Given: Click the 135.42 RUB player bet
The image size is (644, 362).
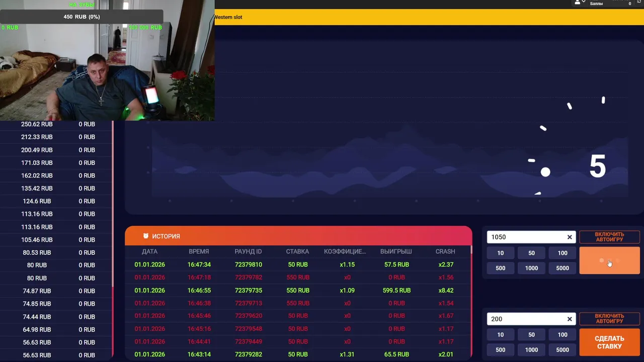Looking at the screenshot, I should [37, 189].
